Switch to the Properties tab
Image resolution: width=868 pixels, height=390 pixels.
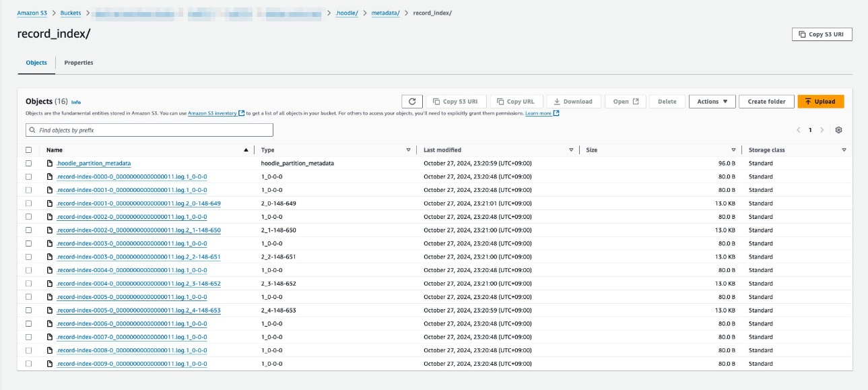[79, 63]
